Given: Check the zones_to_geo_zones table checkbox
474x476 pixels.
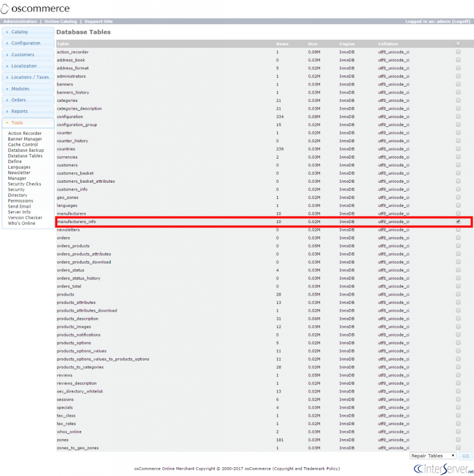Looking at the screenshot, I should [x=458, y=448].
